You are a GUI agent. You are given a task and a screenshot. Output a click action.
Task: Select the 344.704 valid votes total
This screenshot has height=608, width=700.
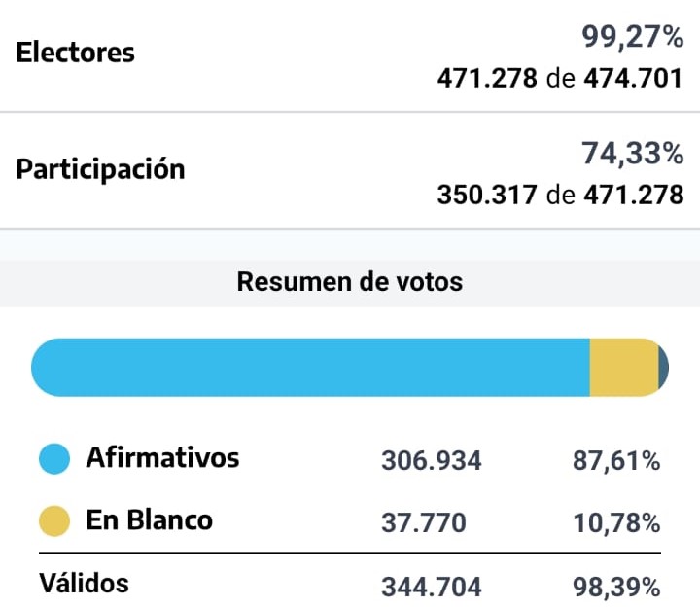coord(431,587)
